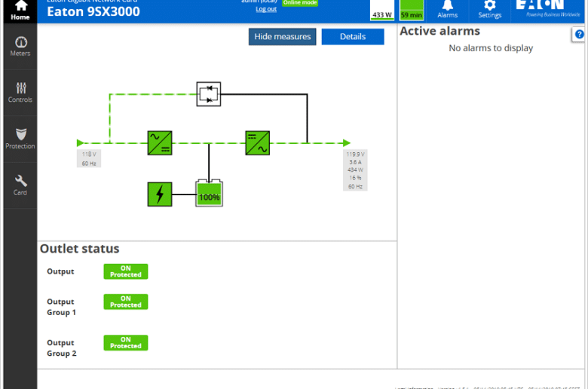Click the Card wrench icon
The image size is (588, 389).
pyautogui.click(x=21, y=181)
